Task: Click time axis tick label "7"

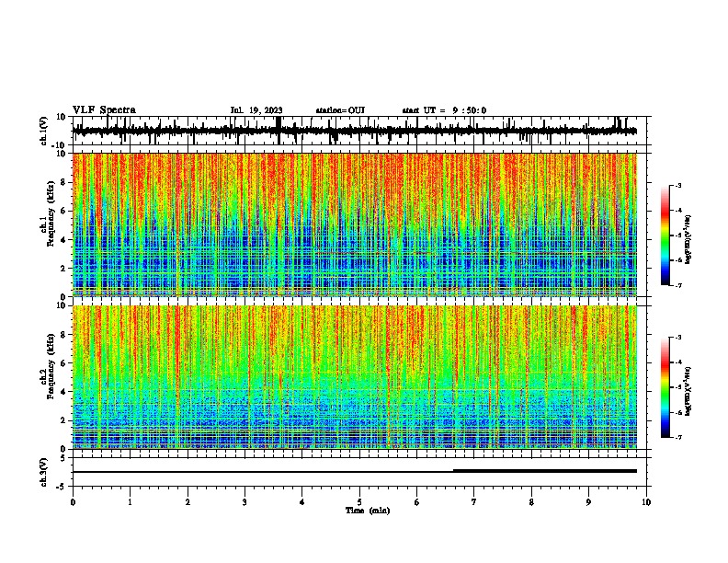Action: click(474, 502)
